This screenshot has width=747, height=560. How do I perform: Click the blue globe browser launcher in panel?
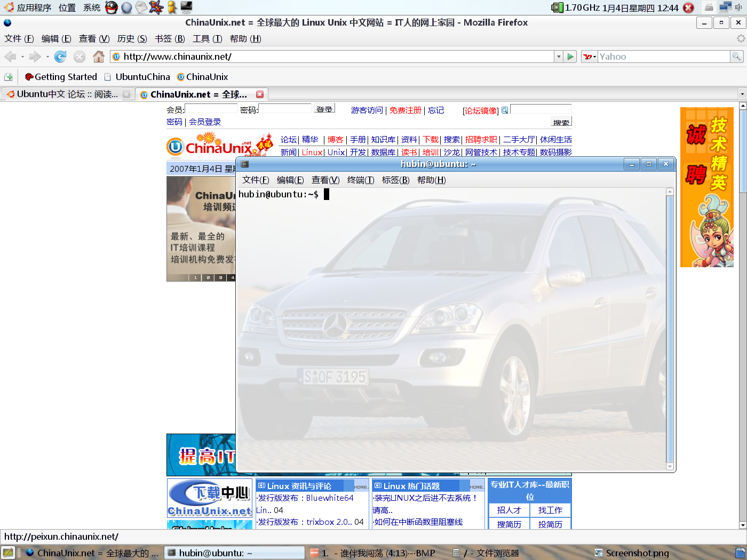pyautogui.click(x=126, y=7)
